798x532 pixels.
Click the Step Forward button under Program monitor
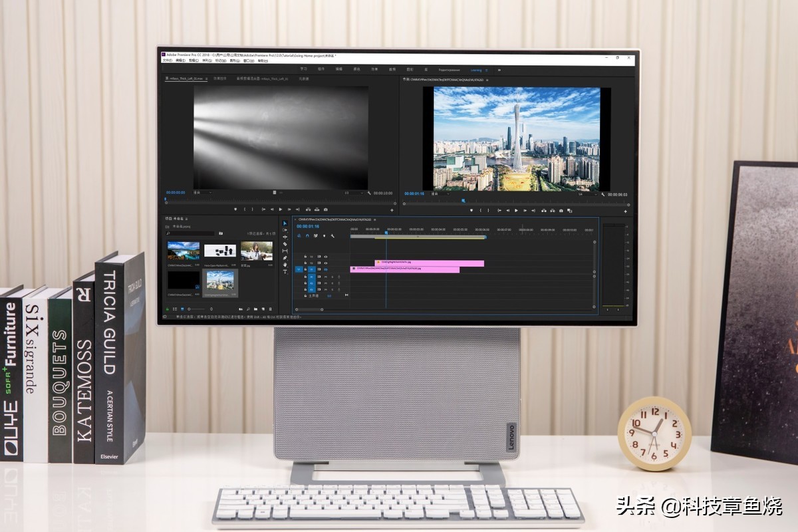(x=525, y=211)
